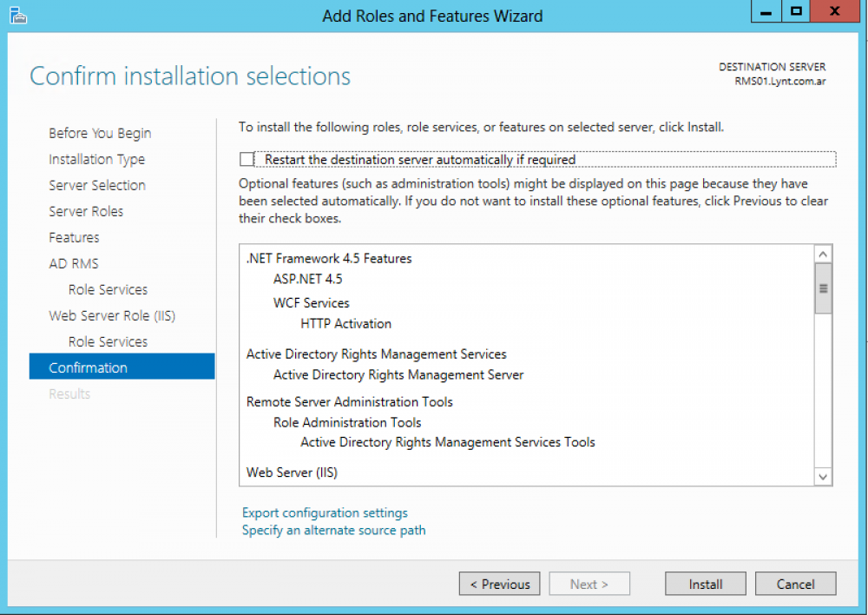Image resolution: width=868 pixels, height=615 pixels.
Task: Select Active Directory Rights Management Server entry
Action: (398, 375)
